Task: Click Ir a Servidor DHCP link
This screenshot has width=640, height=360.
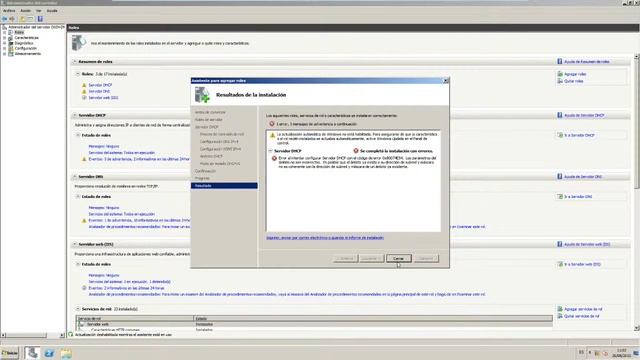Action: pyautogui.click(x=579, y=135)
